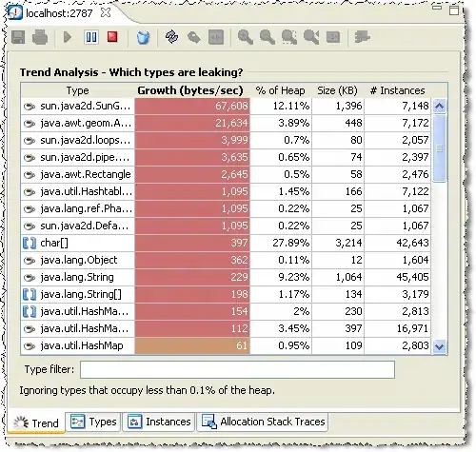Click the magnifier icon with the back arrow

click(x=311, y=37)
